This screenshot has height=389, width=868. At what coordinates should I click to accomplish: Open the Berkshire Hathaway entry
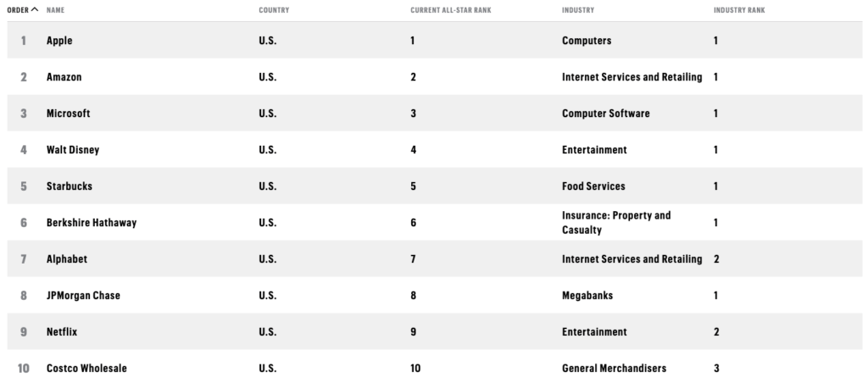point(92,222)
